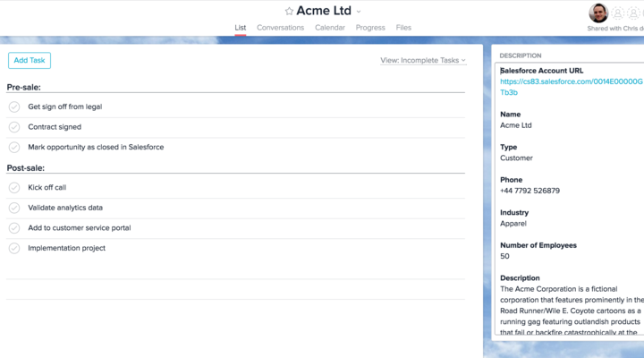
Task: Check off 'Add to customer service portal'
Action: 14,227
